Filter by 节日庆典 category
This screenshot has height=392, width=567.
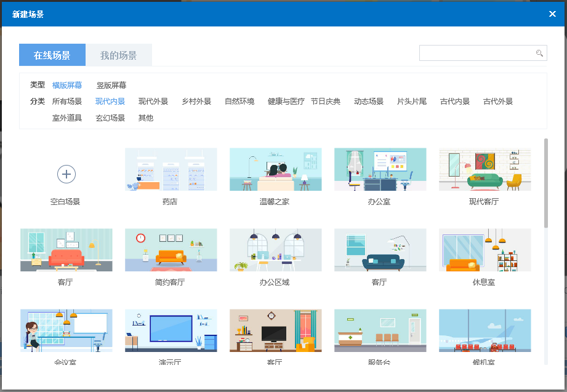[x=326, y=102]
